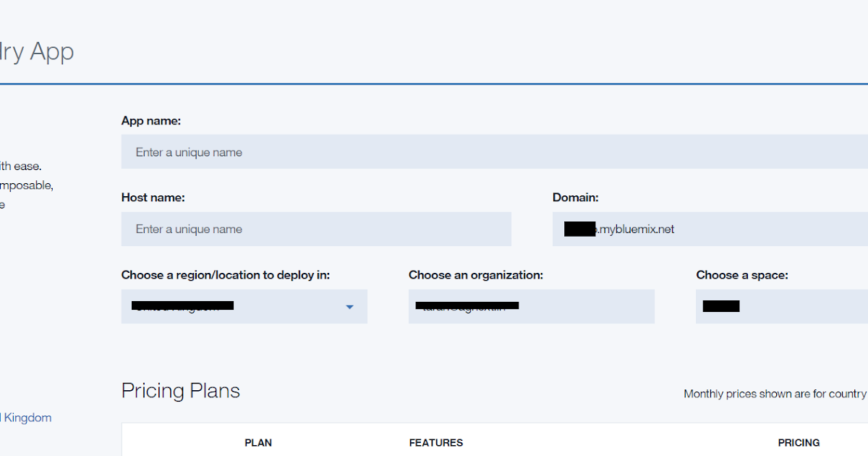Click the Host name input field
Viewport: 868px width, 456px height.
click(316, 229)
